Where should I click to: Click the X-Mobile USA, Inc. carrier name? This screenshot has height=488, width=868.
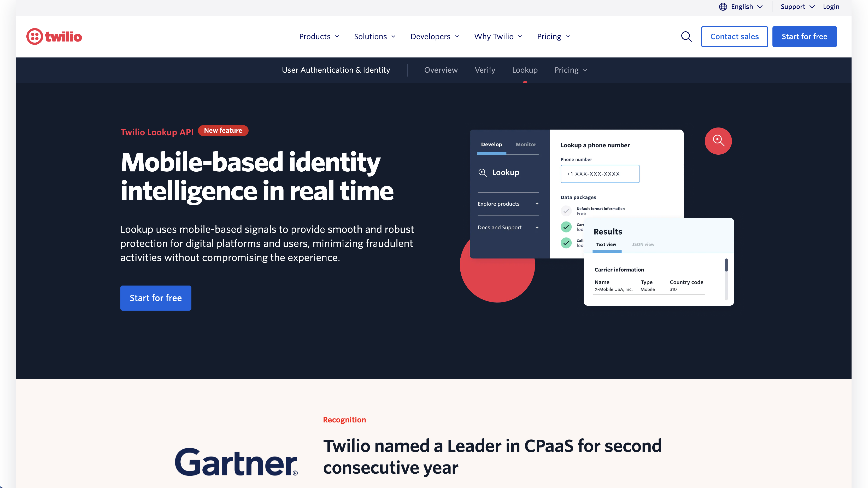[x=613, y=289]
